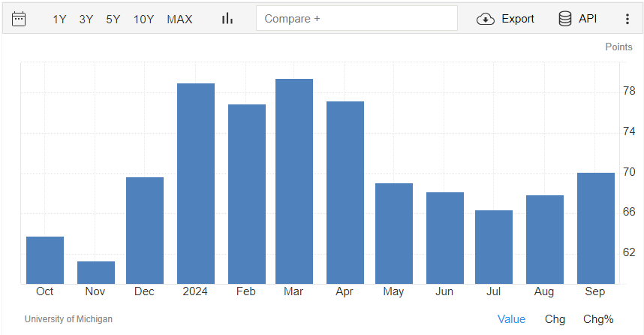The width and height of the screenshot is (644, 335).
Task: Click the Feb x-axis label
Action: click(245, 291)
